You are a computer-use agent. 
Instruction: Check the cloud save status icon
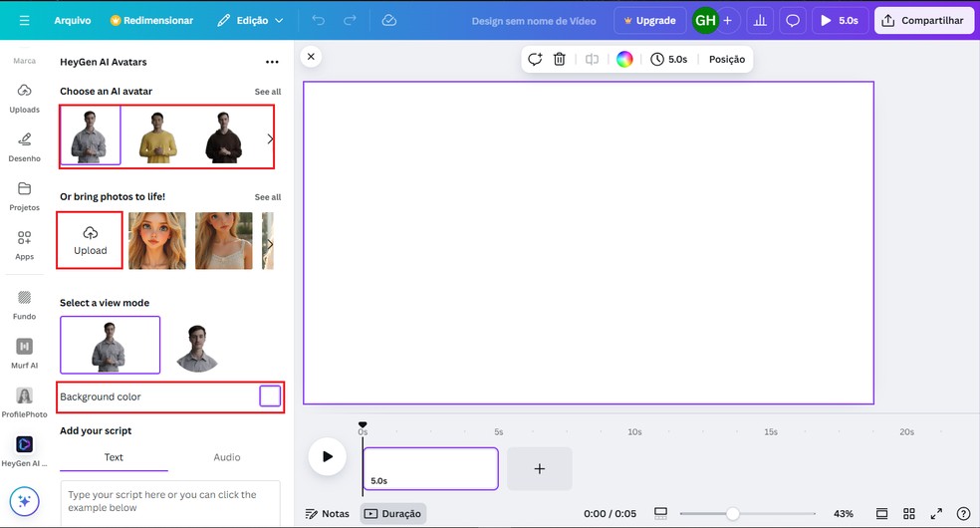coord(388,21)
